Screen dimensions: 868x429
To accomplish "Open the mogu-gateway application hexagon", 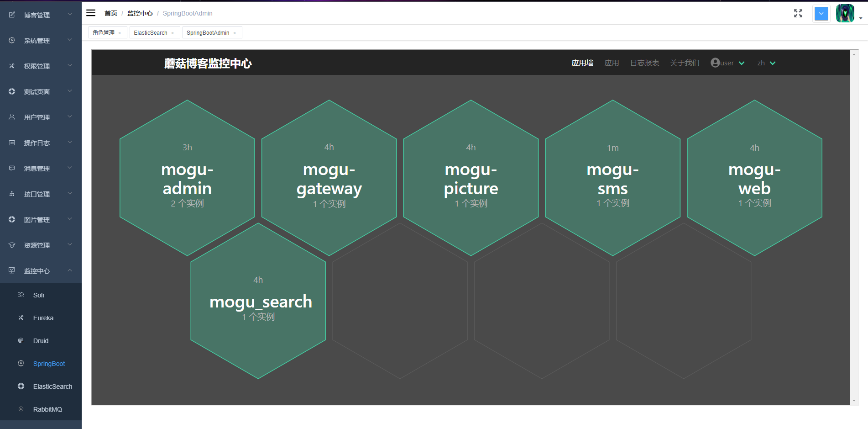I will point(329,178).
